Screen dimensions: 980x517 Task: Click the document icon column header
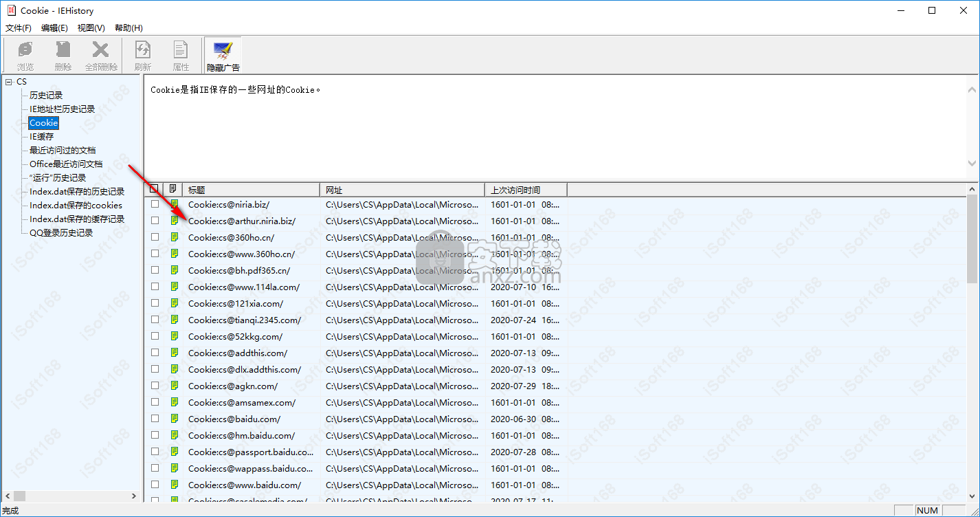click(x=172, y=190)
